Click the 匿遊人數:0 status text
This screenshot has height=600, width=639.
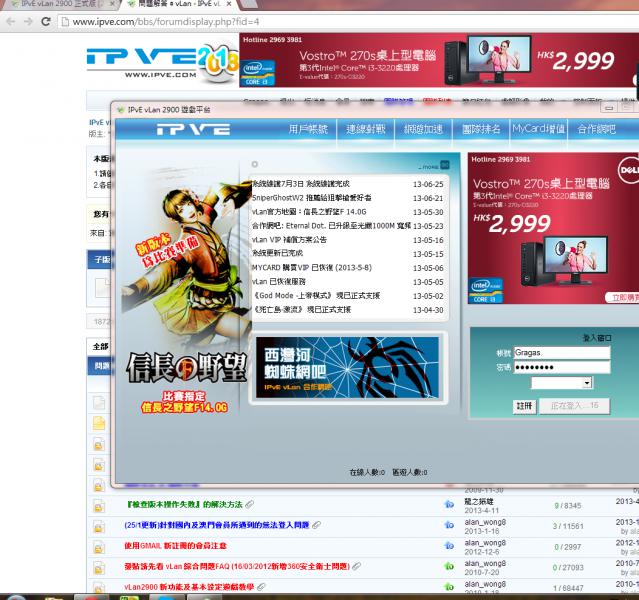pyautogui.click(x=410, y=472)
